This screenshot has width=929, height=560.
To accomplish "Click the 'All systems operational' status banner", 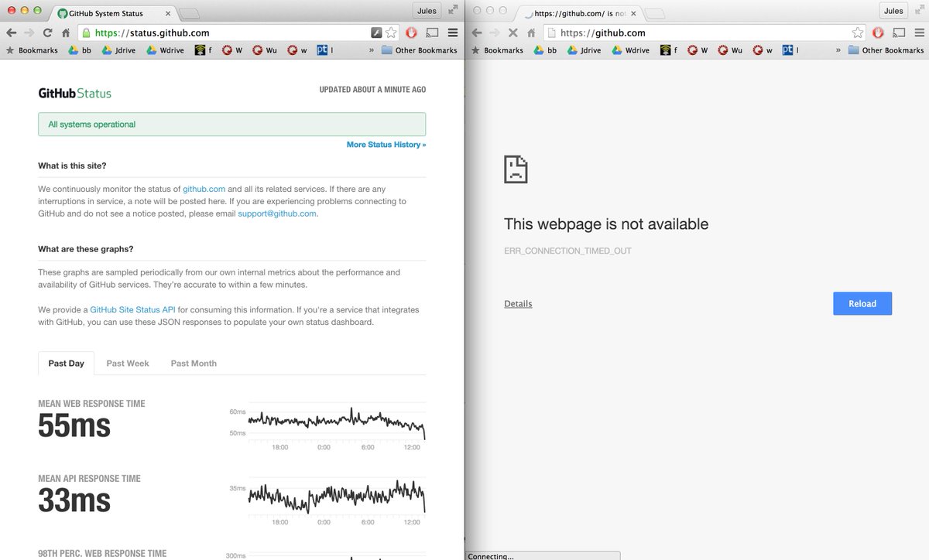I will click(231, 125).
